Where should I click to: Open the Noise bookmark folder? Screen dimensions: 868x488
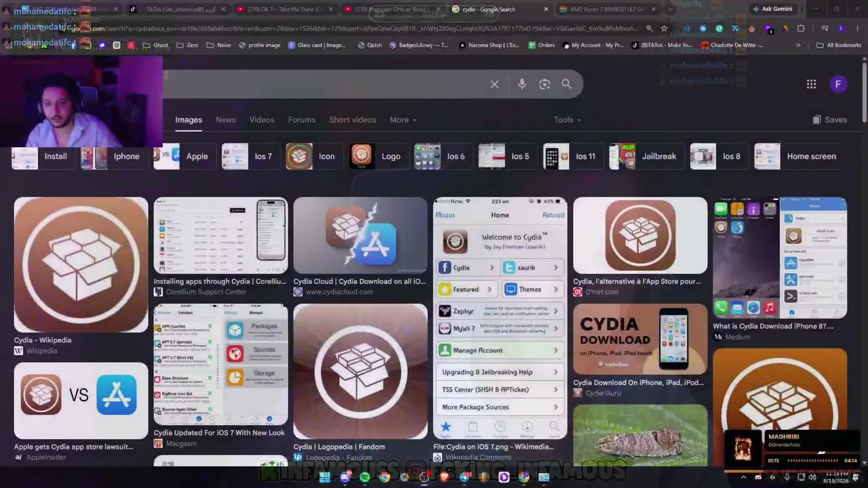tap(219, 45)
